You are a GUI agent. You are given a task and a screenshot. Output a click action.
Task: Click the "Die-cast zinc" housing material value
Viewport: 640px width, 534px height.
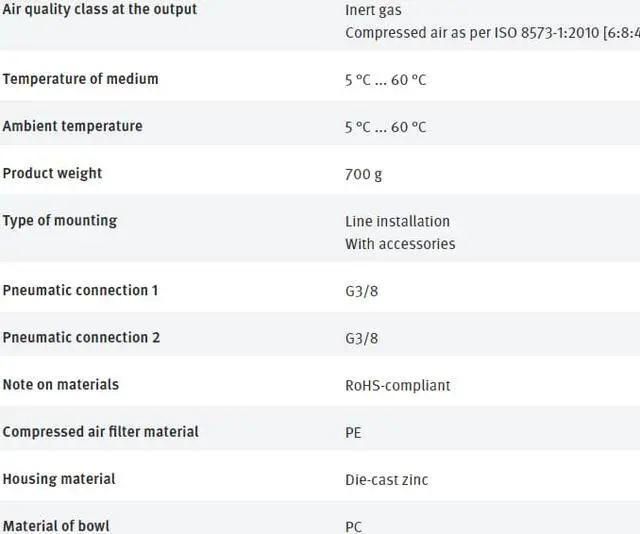(x=386, y=480)
